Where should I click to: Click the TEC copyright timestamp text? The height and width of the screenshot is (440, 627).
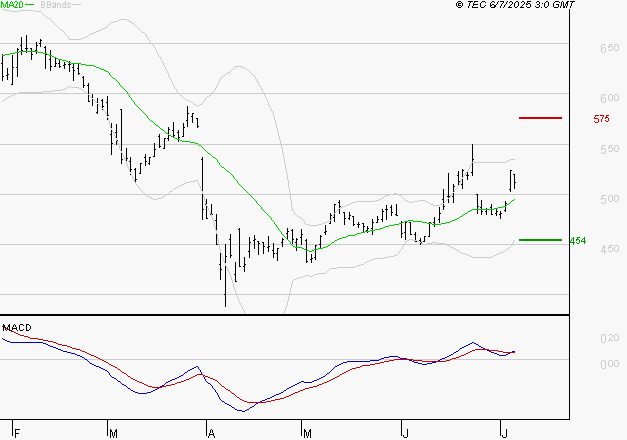pos(515,5)
